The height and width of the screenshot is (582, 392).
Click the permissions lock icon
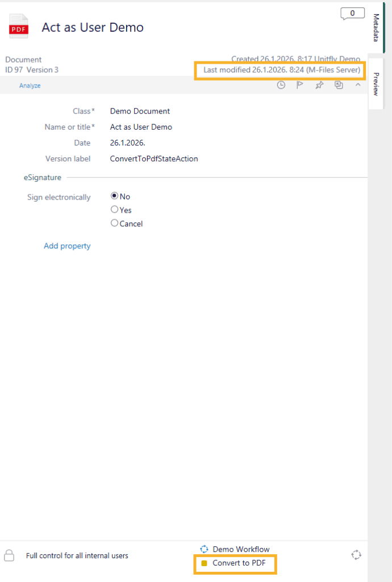pyautogui.click(x=9, y=555)
